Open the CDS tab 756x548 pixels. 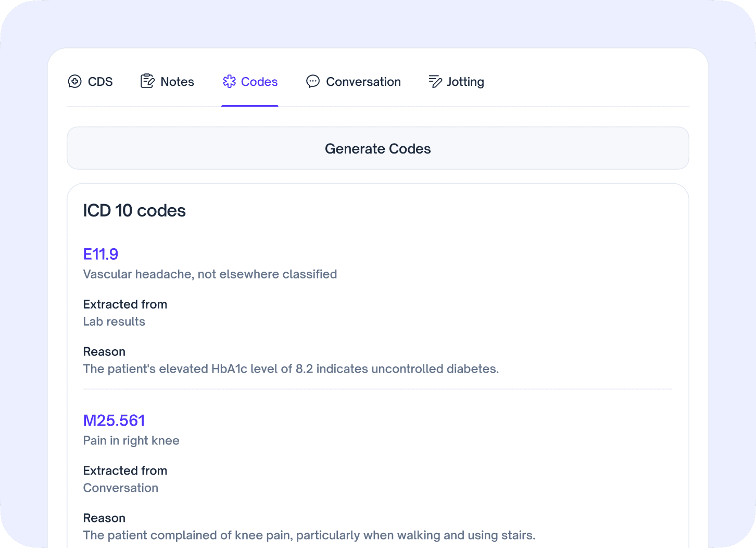pyautogui.click(x=90, y=82)
